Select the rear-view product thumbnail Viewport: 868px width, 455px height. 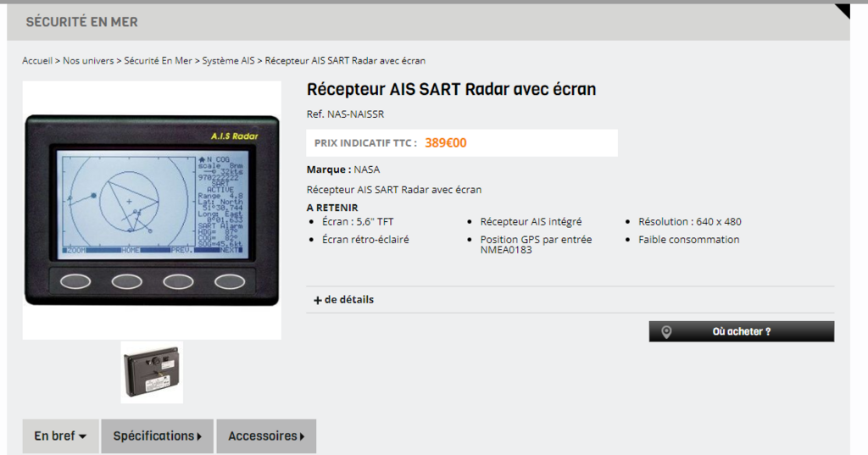pyautogui.click(x=152, y=372)
